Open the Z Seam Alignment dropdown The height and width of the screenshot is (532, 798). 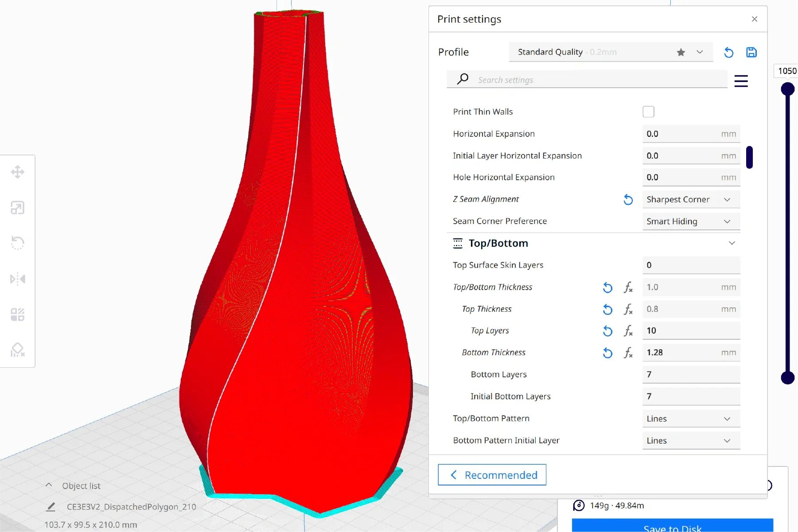coord(691,200)
